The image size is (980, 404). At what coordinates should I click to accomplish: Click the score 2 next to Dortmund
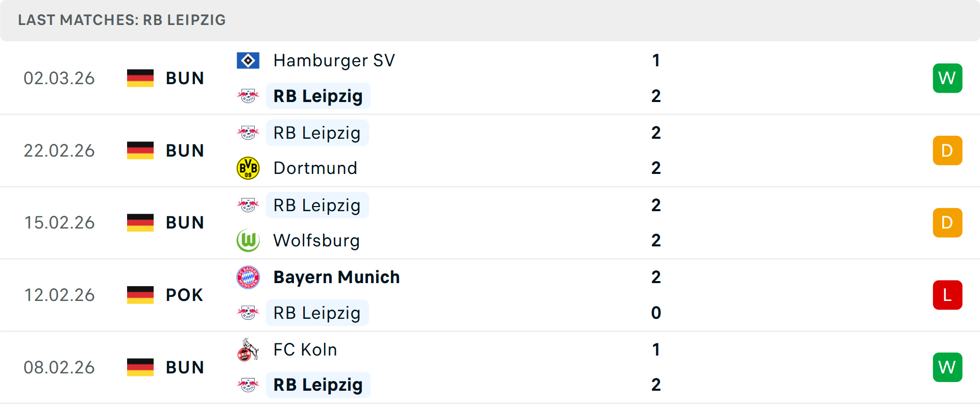(655, 168)
